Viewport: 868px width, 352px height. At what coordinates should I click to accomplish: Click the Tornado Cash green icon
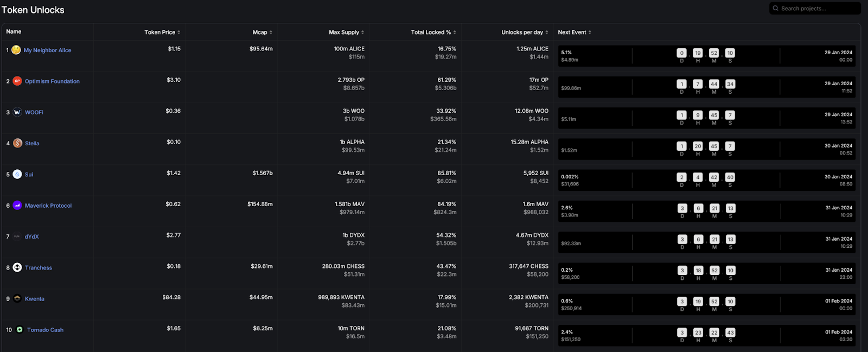point(20,329)
